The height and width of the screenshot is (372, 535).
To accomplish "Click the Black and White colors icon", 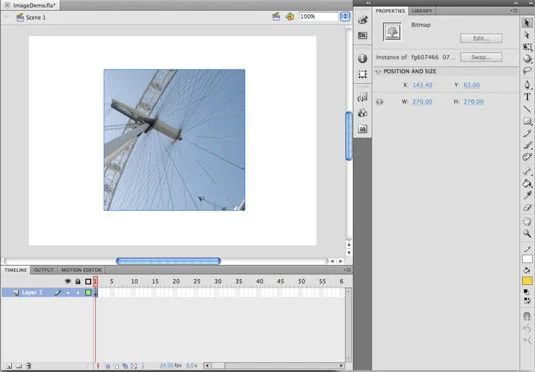I will coord(526,292).
